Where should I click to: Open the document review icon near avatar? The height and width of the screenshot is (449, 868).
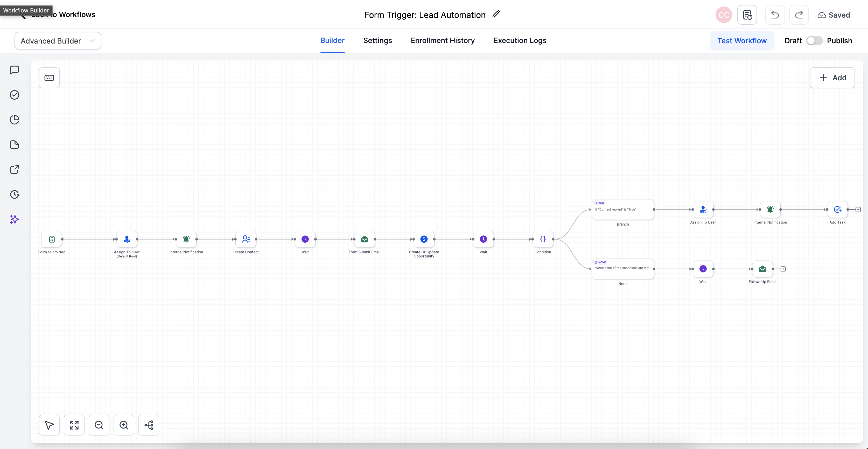747,15
